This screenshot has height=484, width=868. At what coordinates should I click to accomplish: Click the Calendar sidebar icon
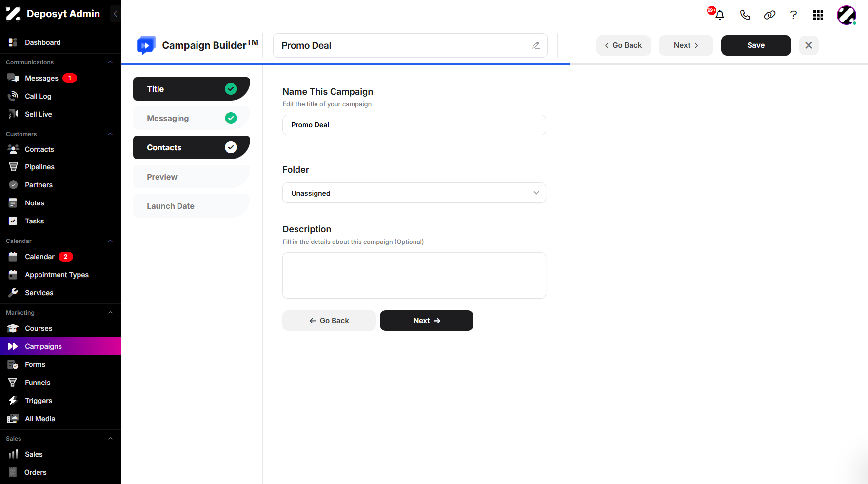point(13,257)
